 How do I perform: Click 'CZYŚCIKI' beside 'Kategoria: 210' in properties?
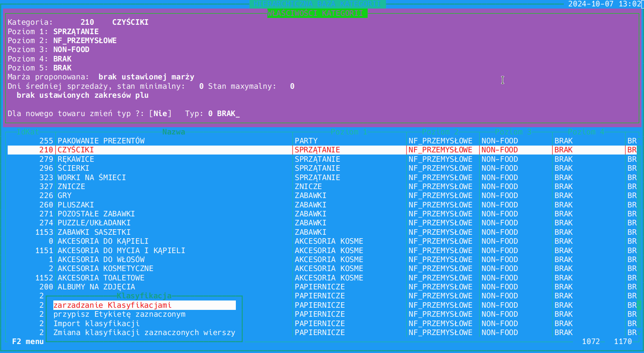(x=131, y=22)
